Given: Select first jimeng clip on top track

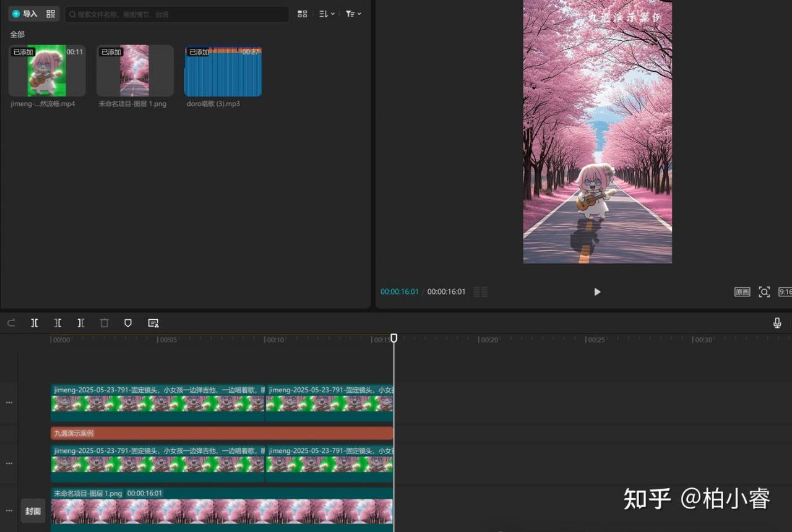Looking at the screenshot, I should [x=158, y=403].
